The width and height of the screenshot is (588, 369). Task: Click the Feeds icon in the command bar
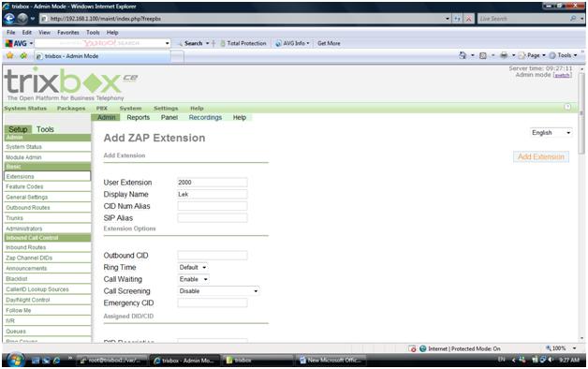[x=483, y=55]
